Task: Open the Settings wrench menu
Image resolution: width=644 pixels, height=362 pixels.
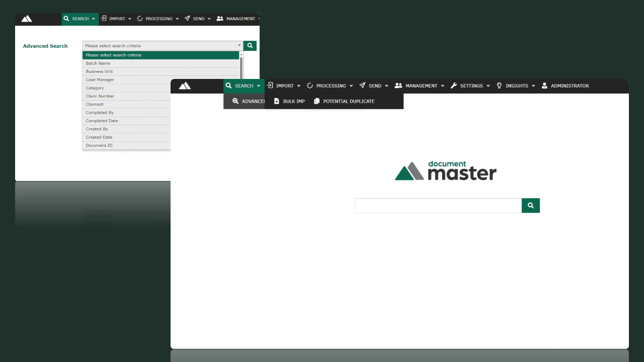Action: point(470,86)
